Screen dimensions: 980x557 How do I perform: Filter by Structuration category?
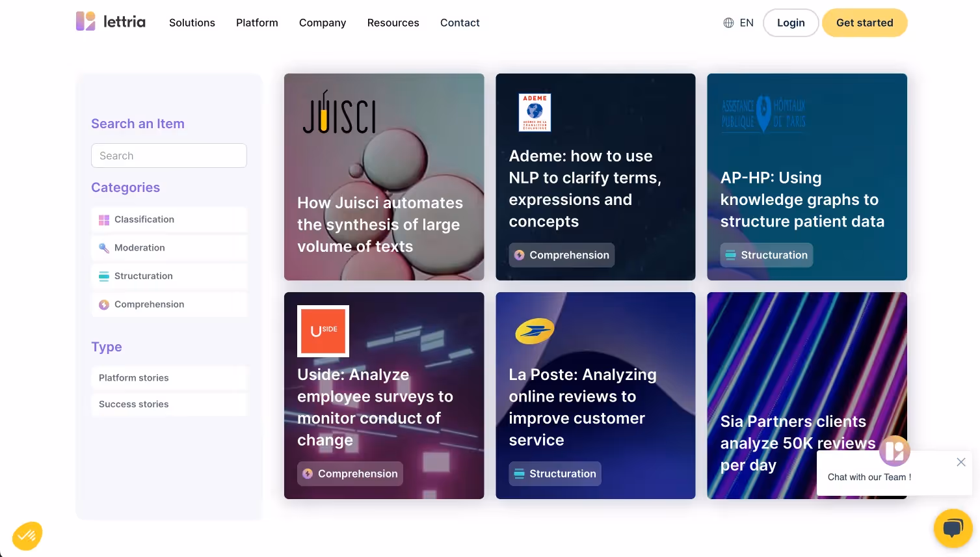coord(169,276)
